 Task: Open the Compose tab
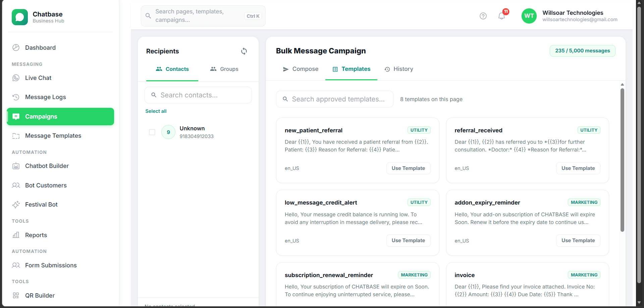pos(300,69)
